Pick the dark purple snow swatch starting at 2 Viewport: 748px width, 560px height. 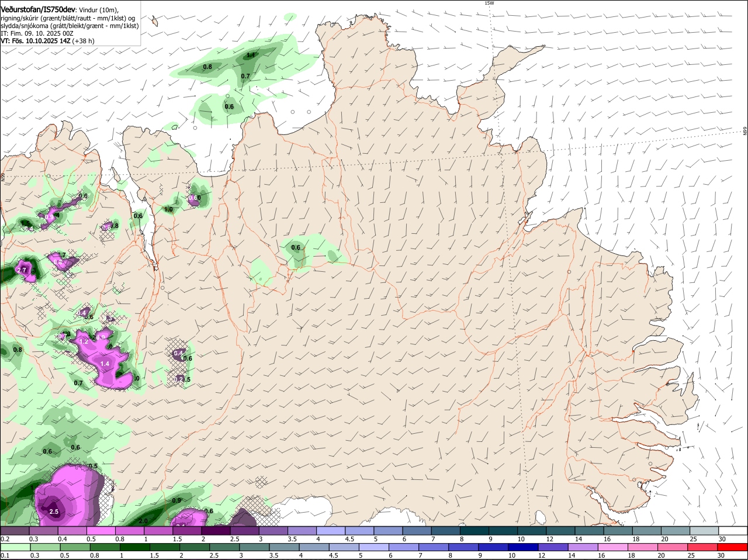[x=215, y=530]
